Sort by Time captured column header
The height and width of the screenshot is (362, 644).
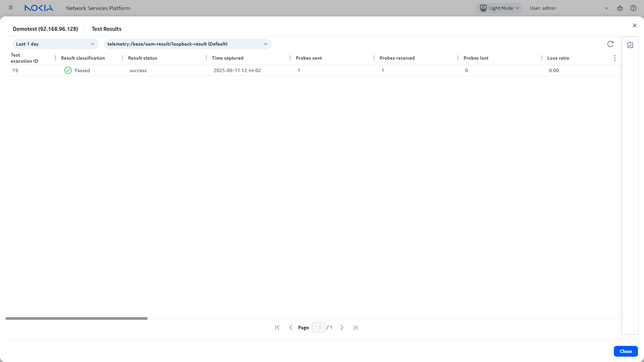click(228, 58)
